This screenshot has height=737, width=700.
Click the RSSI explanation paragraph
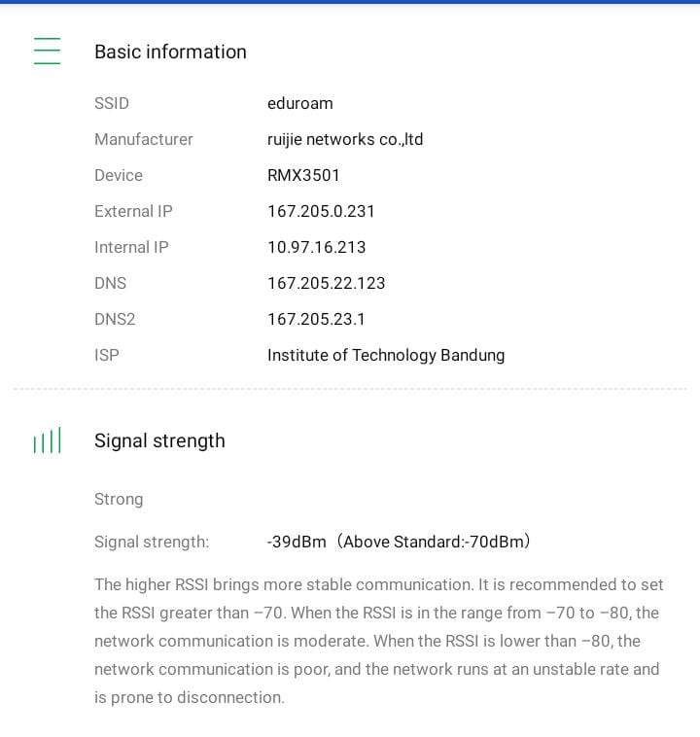pyautogui.click(x=379, y=641)
